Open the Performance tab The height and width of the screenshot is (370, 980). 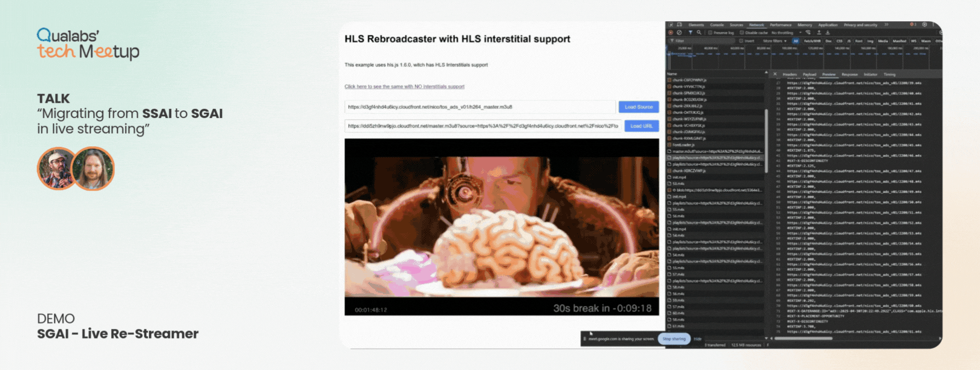coord(780,25)
